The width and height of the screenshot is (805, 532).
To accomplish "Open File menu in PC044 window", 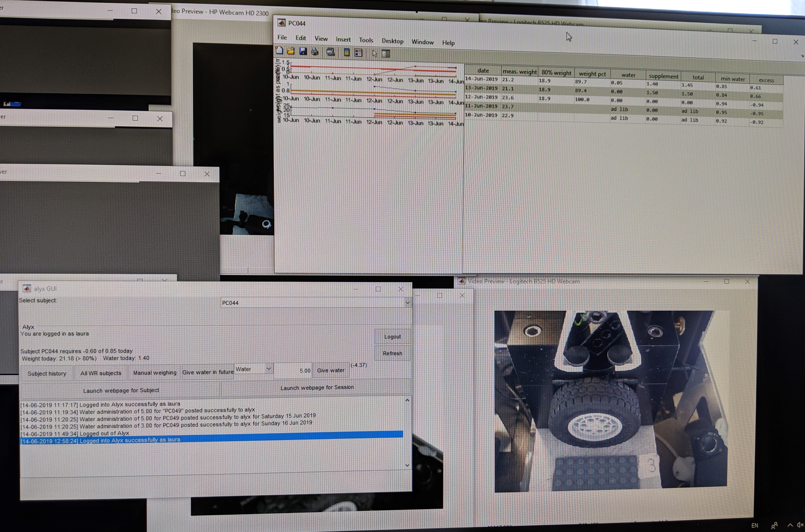I will 282,37.
